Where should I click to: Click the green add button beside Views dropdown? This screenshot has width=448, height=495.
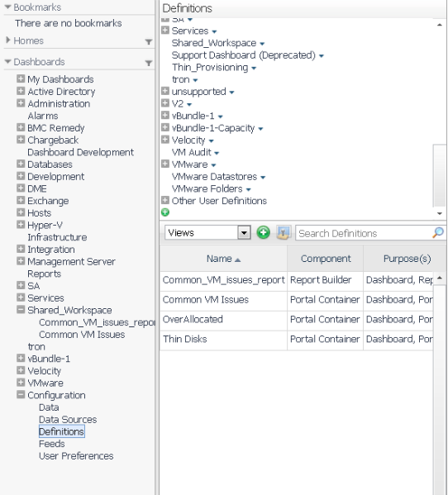(x=263, y=233)
